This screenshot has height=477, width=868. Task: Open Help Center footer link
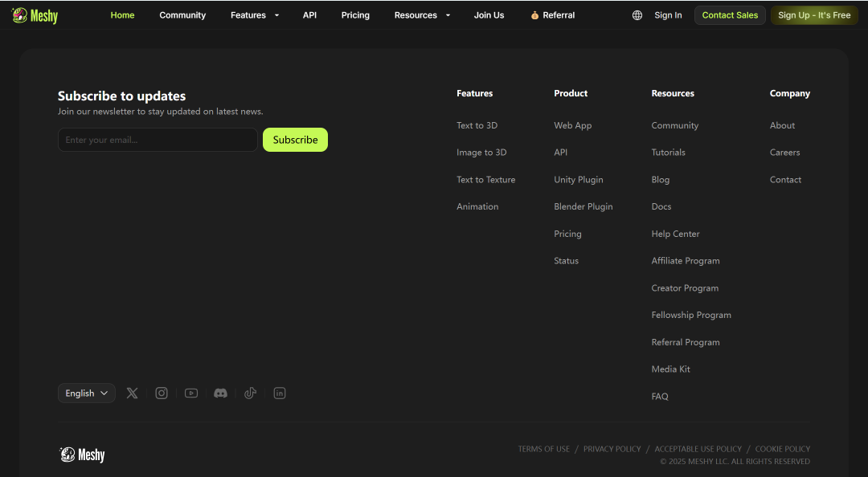pos(675,234)
